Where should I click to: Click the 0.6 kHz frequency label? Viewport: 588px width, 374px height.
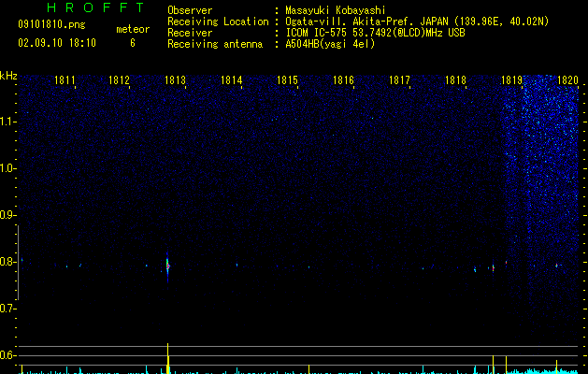8,355
